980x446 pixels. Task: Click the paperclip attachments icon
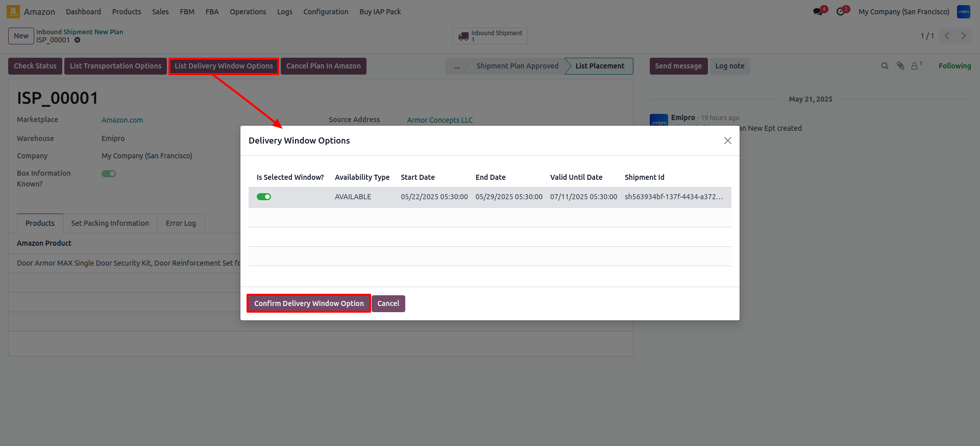click(x=900, y=66)
